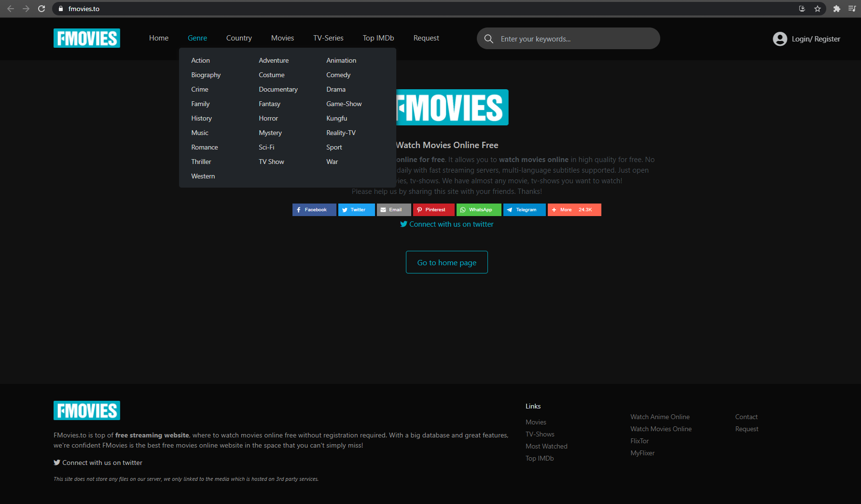Image resolution: width=861 pixels, height=504 pixels.
Task: Select War genre
Action: coord(332,162)
